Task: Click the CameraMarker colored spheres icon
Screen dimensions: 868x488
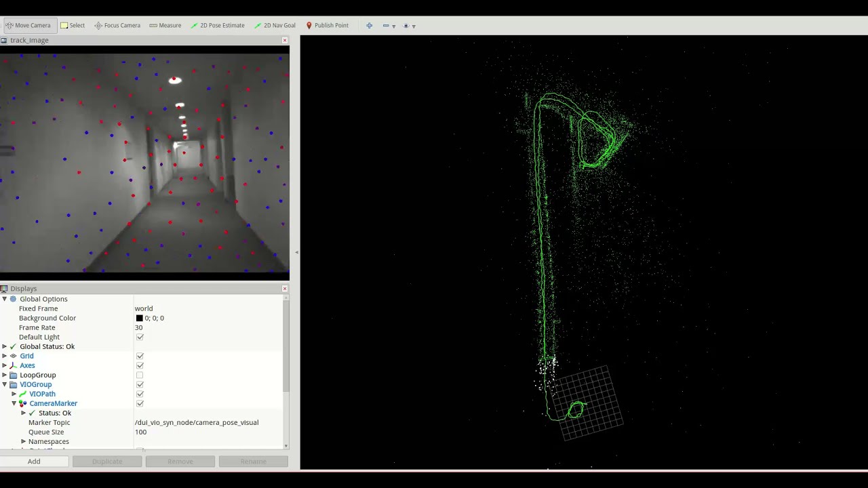Action: 22,403
